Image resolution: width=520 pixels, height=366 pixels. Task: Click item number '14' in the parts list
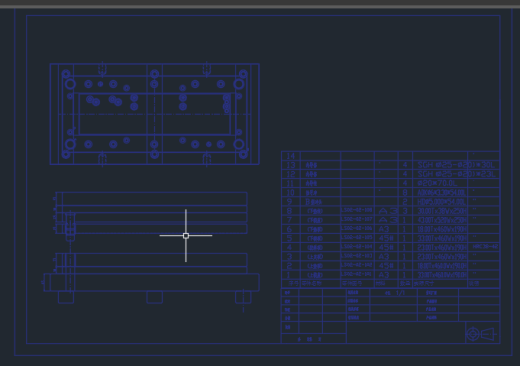click(x=291, y=156)
